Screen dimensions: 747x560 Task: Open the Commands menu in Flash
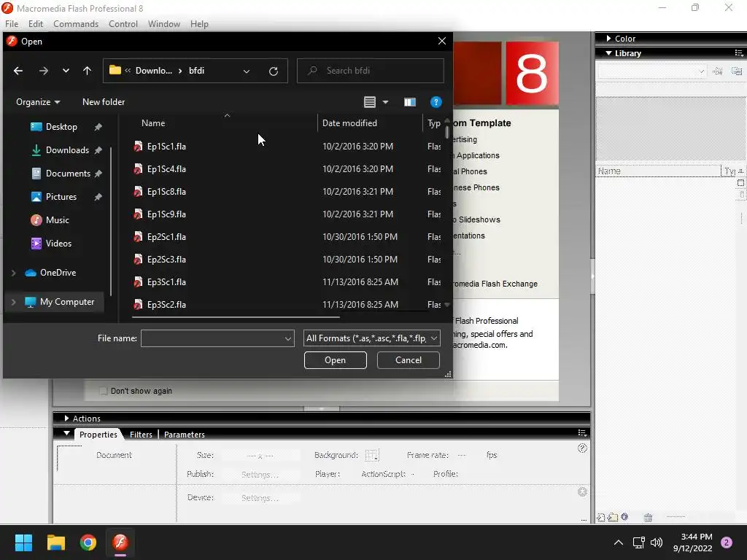(76, 24)
